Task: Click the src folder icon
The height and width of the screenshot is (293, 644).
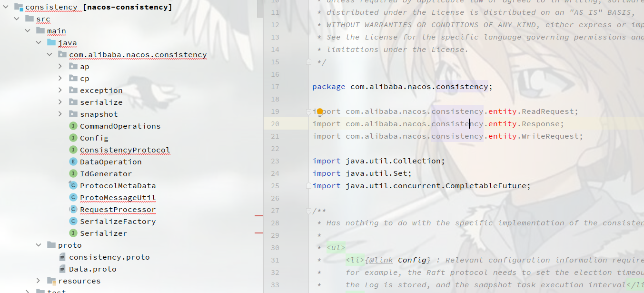Action: point(30,19)
